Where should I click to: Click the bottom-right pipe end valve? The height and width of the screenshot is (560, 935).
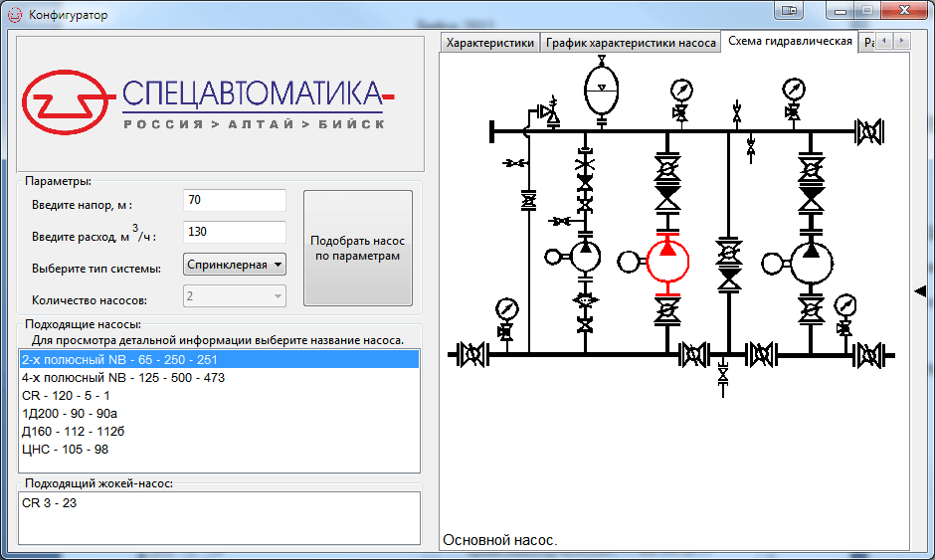coord(868,355)
